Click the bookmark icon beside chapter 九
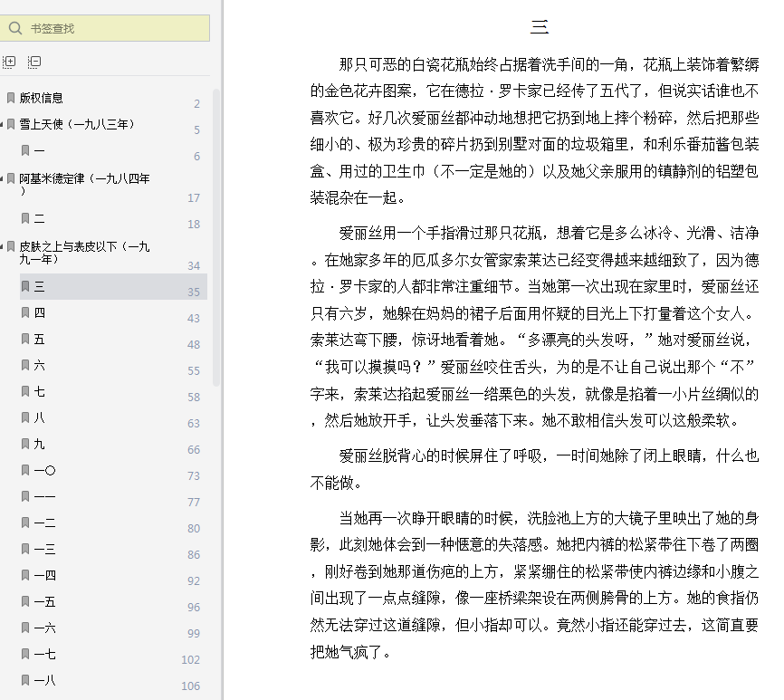 pos(25,444)
